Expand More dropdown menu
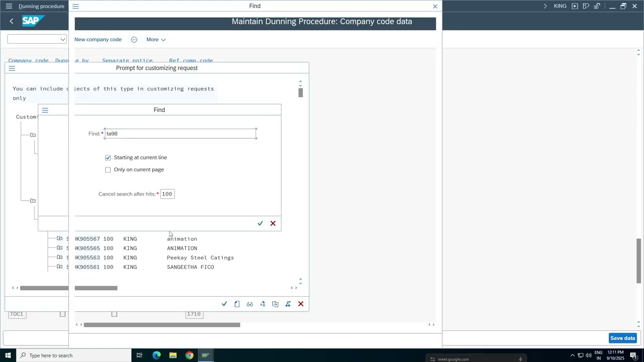The image size is (644, 362). point(156,40)
